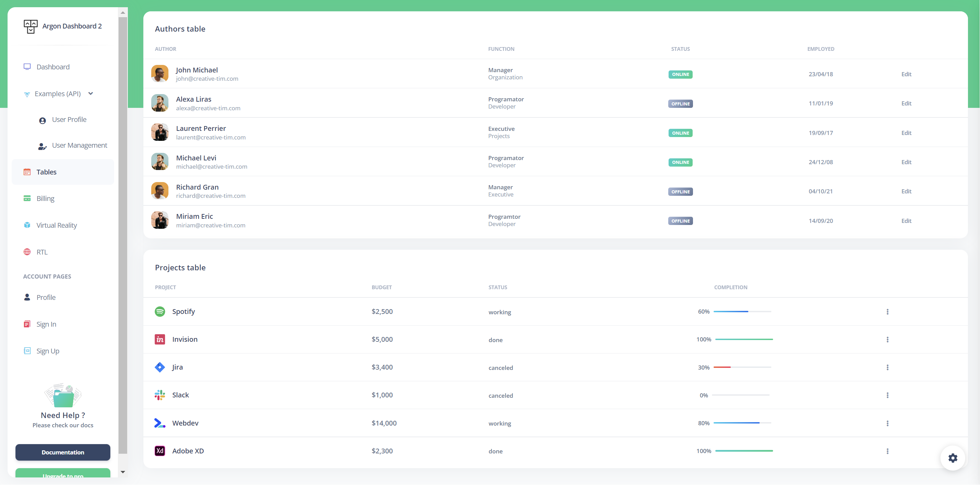Collapse the Examples (API) sidebar chevron
The height and width of the screenshot is (485, 980).
pos(90,93)
